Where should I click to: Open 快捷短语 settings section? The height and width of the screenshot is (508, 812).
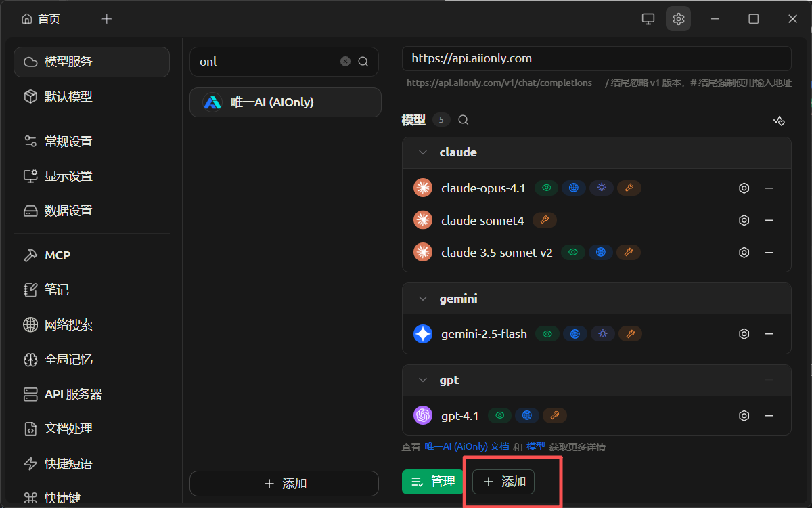[x=91, y=464]
